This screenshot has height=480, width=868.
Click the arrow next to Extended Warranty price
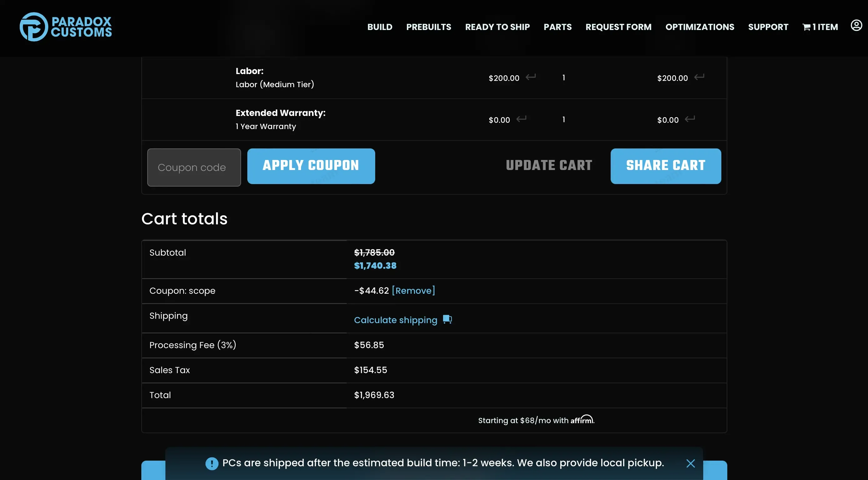521,119
